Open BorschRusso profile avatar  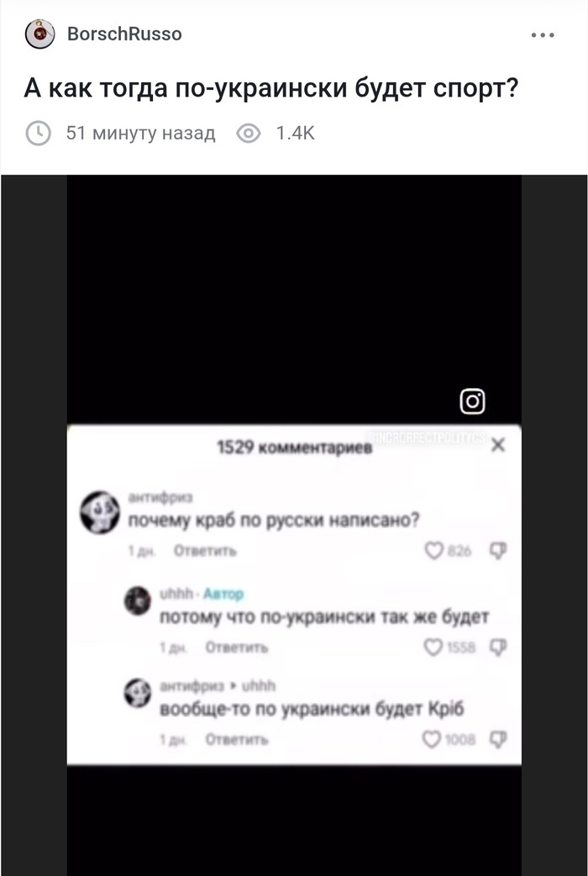pos(39,34)
